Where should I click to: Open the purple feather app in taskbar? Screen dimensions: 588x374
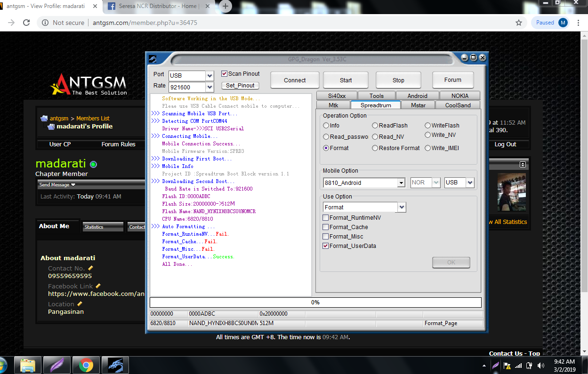click(x=57, y=365)
